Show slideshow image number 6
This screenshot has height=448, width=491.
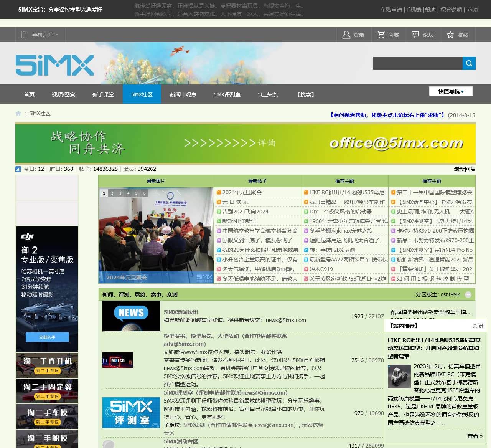point(144,193)
